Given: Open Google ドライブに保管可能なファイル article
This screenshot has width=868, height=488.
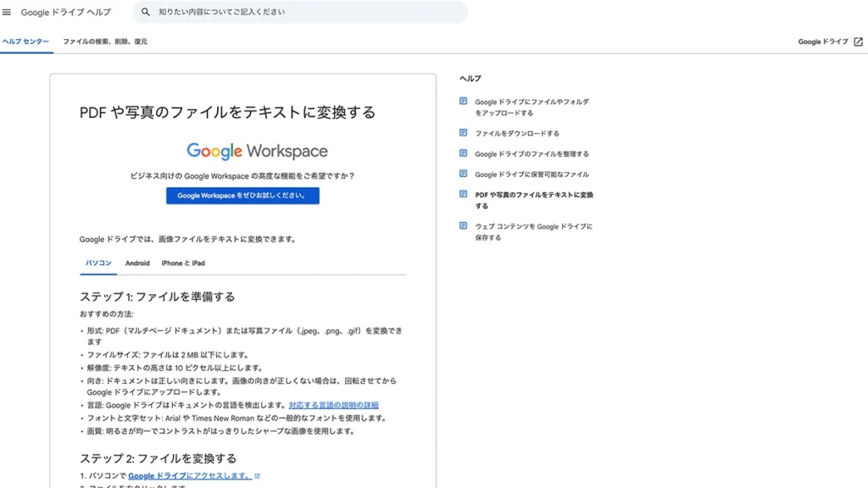Looking at the screenshot, I should click(532, 175).
